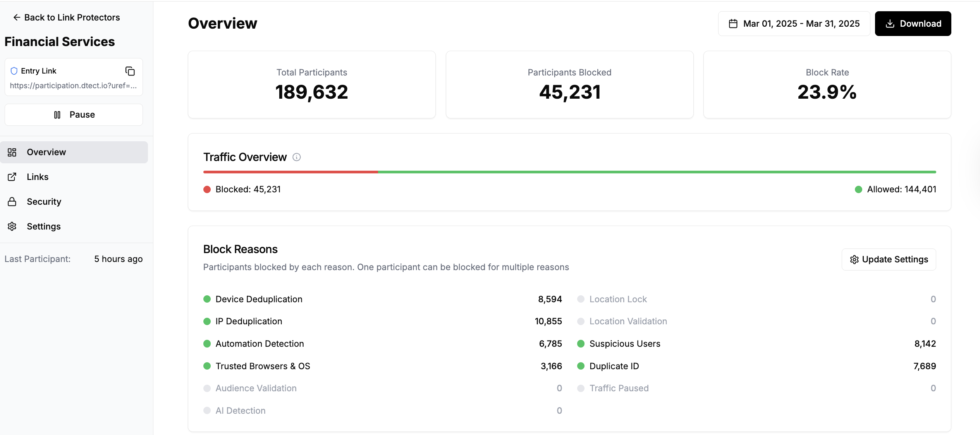Select the Device Deduplication block reason
980x435 pixels.
(259, 299)
